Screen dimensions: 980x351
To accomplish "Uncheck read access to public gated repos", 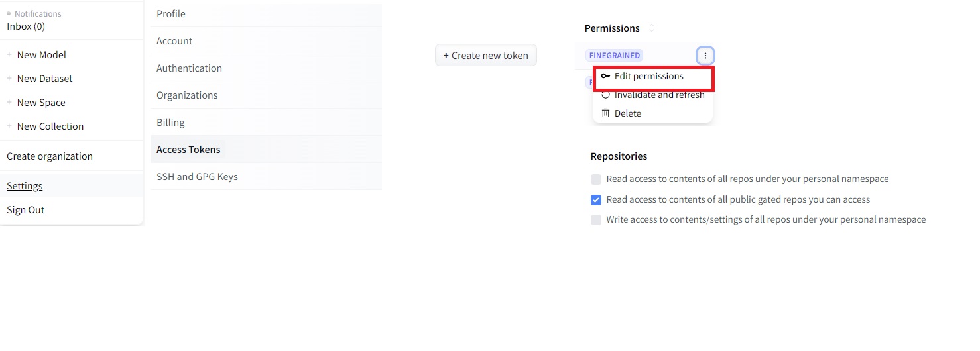I will pyautogui.click(x=596, y=200).
